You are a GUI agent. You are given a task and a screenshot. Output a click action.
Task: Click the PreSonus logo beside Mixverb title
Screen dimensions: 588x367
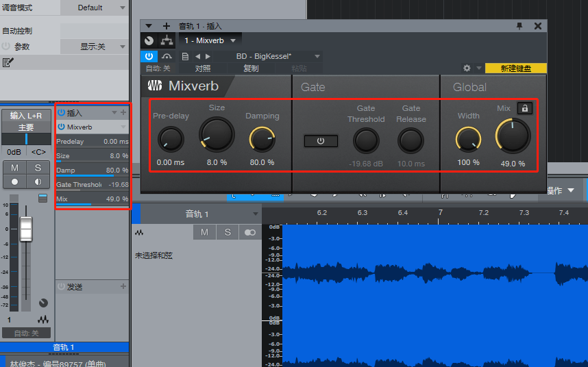point(154,86)
